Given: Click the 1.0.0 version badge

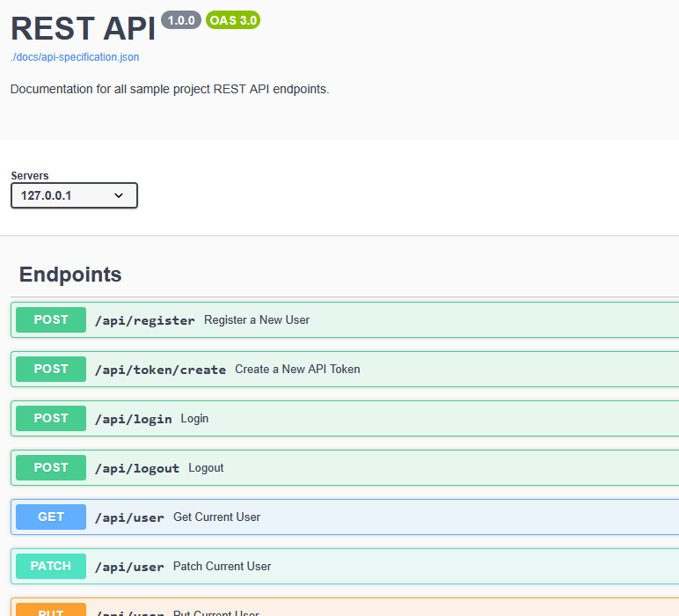Looking at the screenshot, I should (181, 20).
